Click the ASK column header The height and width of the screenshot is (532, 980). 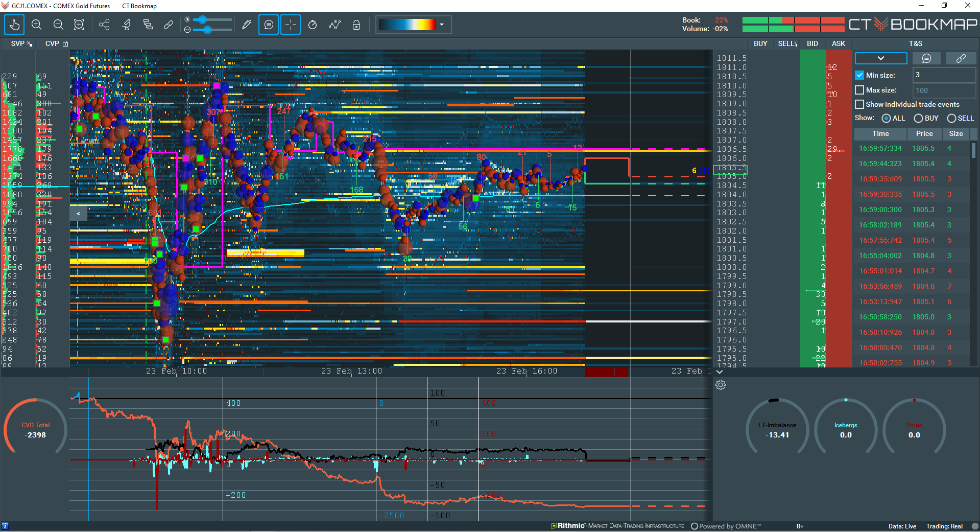click(839, 44)
